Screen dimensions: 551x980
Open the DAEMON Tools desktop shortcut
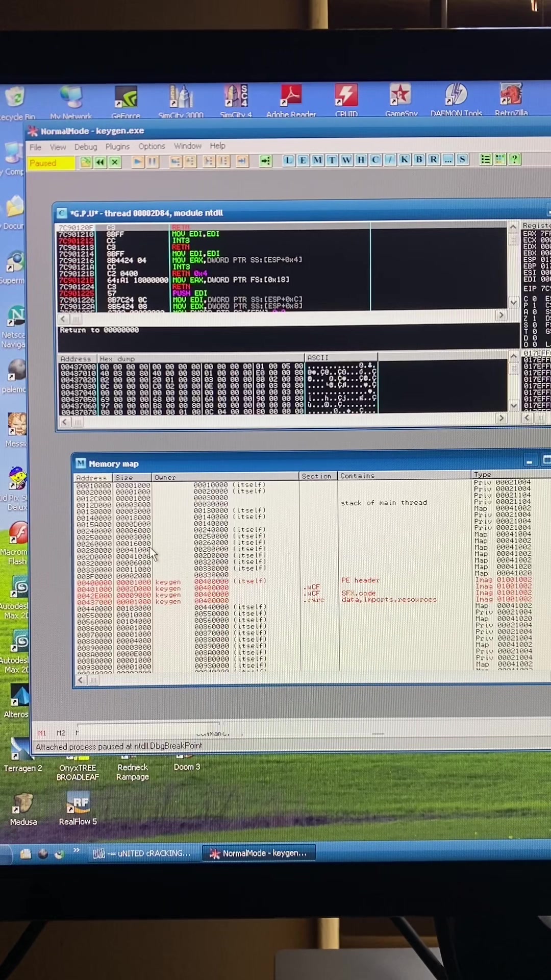[456, 100]
